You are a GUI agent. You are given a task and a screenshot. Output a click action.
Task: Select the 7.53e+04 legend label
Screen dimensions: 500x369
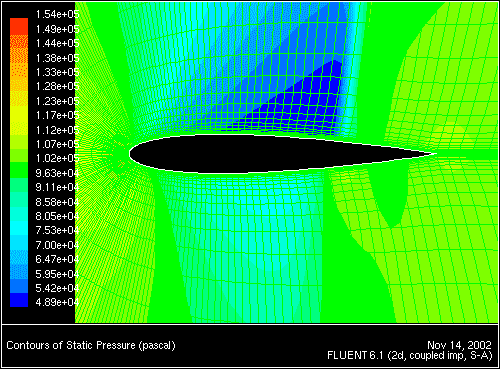[57, 230]
